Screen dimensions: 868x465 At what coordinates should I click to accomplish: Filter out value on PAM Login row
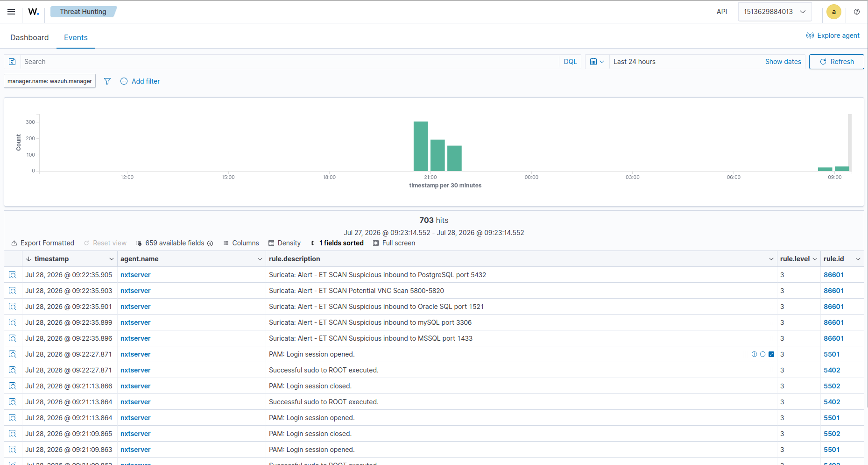762,354
